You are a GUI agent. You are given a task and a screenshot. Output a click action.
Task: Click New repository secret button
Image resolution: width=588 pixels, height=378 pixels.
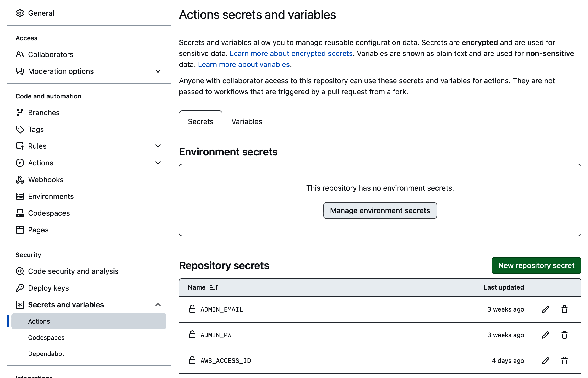pos(536,265)
